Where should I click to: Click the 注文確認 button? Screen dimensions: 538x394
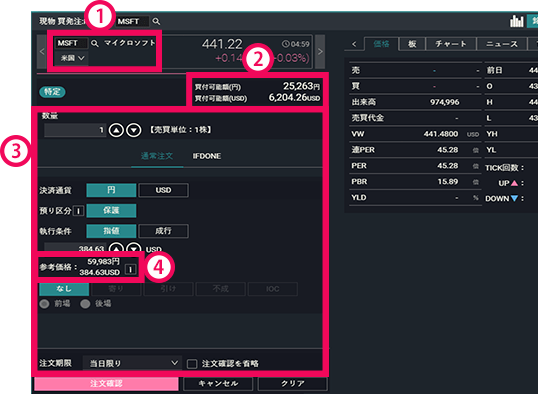106,384
